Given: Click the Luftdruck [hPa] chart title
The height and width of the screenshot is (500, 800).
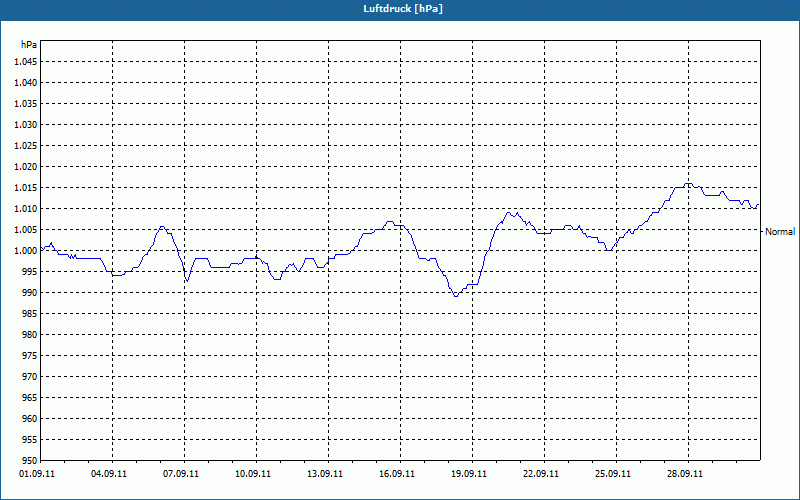Looking at the screenshot, I should [x=403, y=9].
